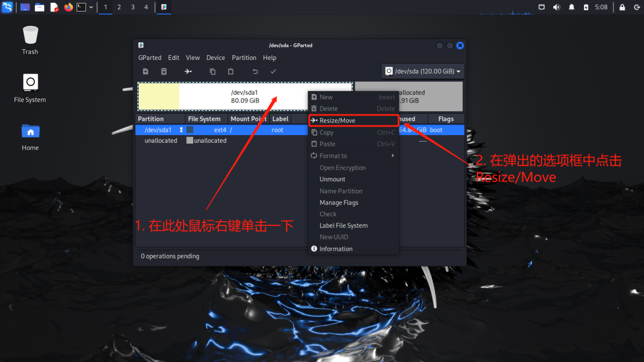644x362 pixels.
Task: Click the Information icon in the context menu
Action: [314, 249]
